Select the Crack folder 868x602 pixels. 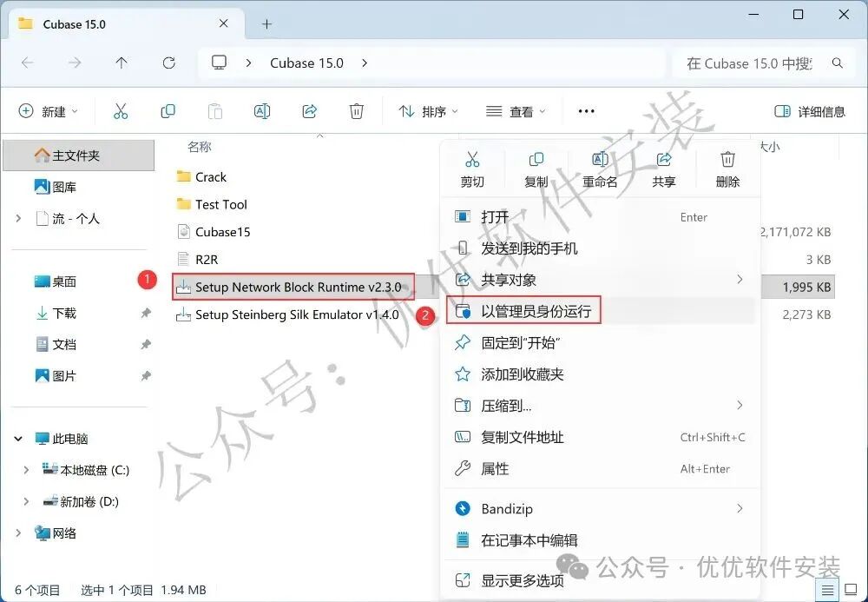(201, 176)
